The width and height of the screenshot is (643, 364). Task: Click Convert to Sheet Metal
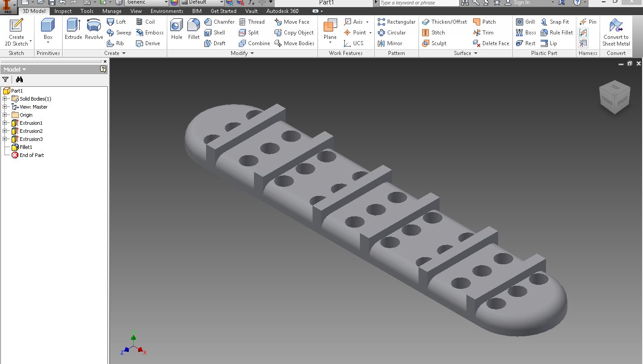tap(616, 32)
